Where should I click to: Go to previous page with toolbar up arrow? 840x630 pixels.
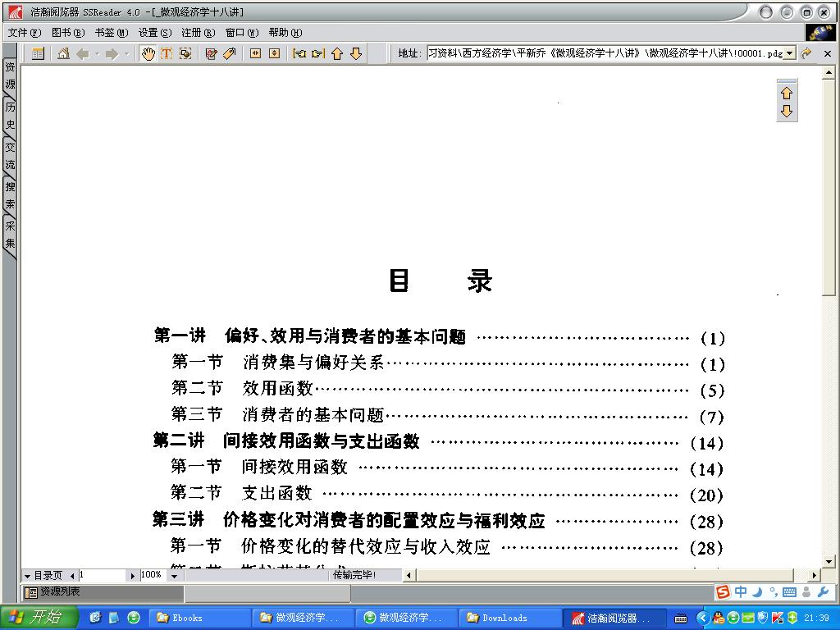click(x=337, y=53)
